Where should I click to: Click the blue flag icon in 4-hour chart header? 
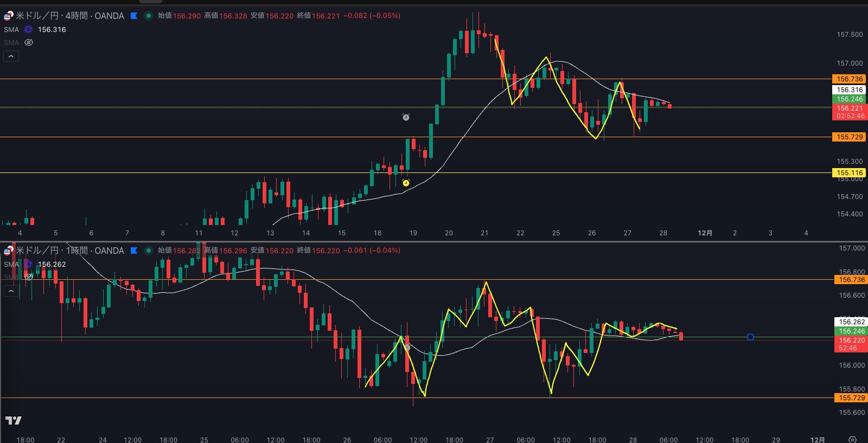tap(134, 16)
